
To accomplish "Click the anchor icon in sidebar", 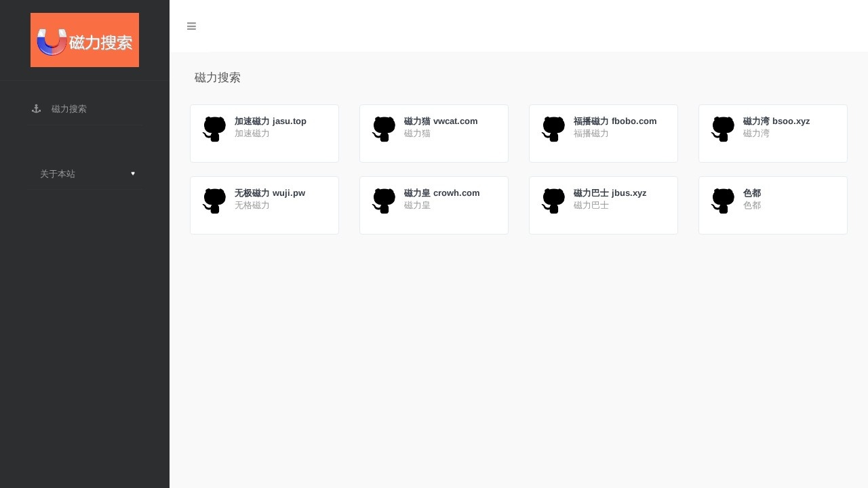I will (37, 108).
